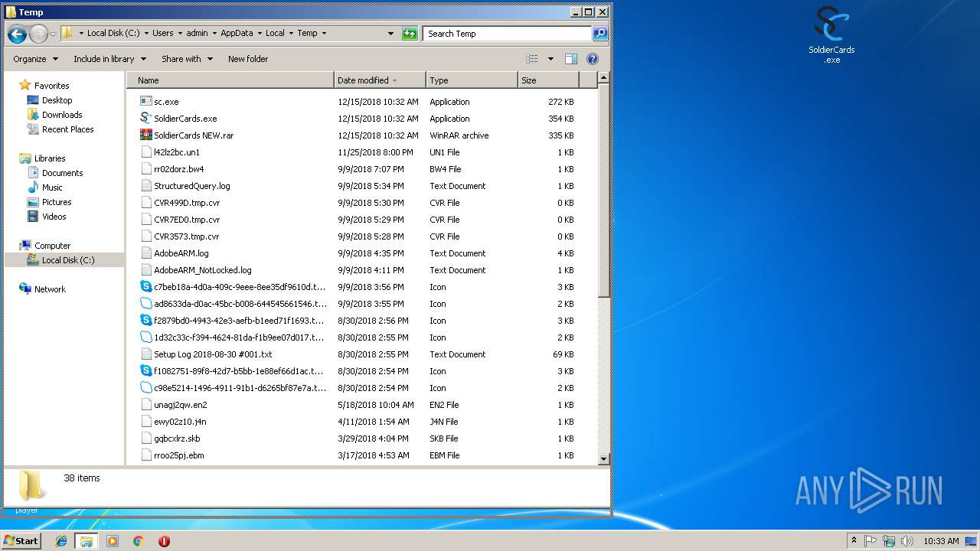Launch Google Chrome from taskbar

click(x=138, y=541)
